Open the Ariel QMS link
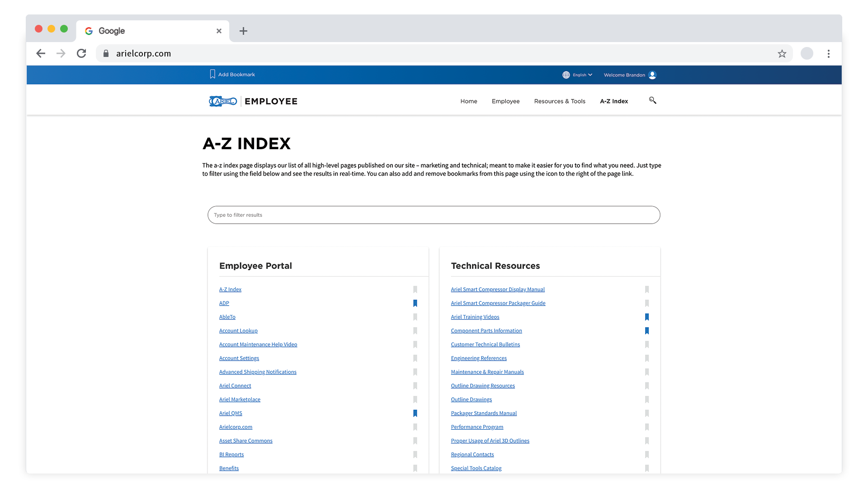The image size is (868, 488). (x=231, y=413)
